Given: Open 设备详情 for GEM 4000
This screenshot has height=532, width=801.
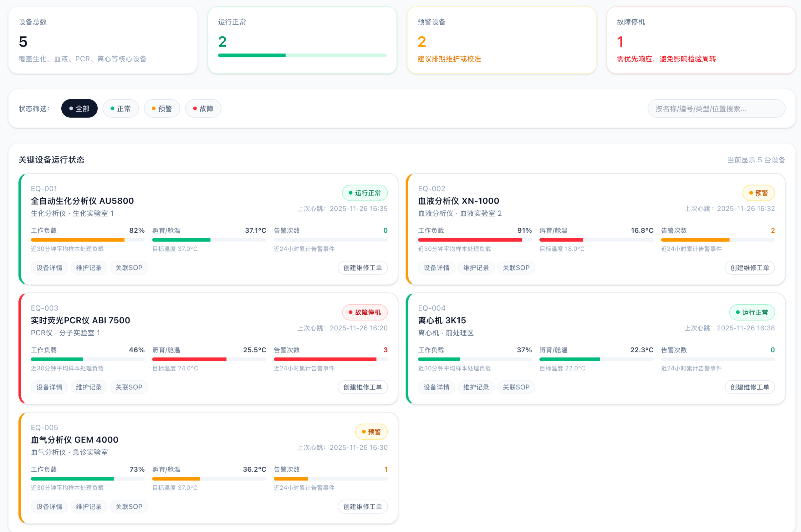Looking at the screenshot, I should pos(49,507).
